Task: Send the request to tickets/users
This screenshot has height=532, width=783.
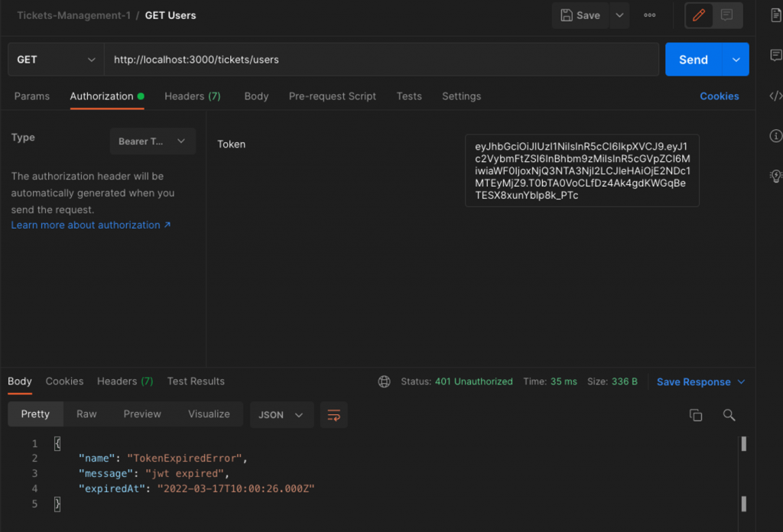Action: pyautogui.click(x=692, y=59)
